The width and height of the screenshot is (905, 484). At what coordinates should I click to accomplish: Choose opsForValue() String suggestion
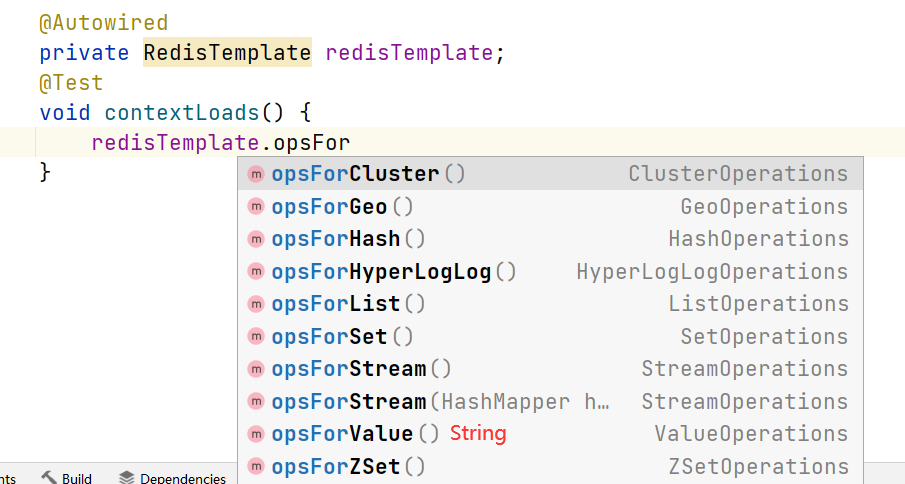388,434
